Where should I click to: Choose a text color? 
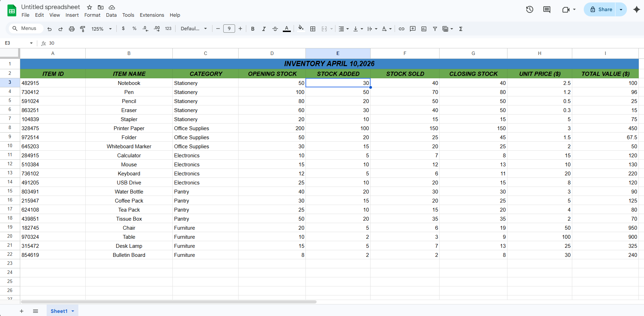click(287, 29)
